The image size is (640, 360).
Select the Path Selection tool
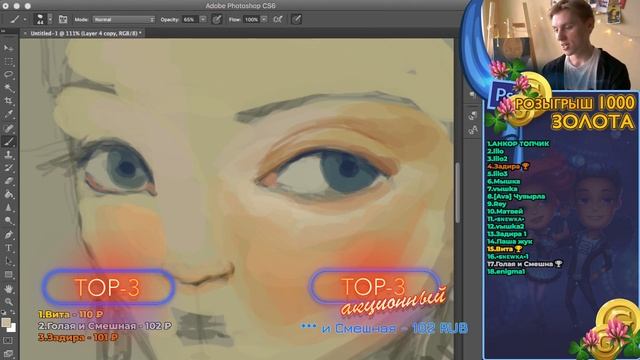click(x=9, y=261)
